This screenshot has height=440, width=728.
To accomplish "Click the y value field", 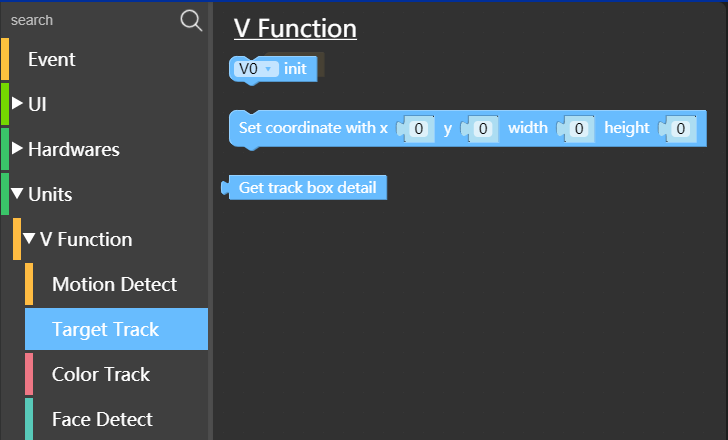I will click(x=483, y=129).
